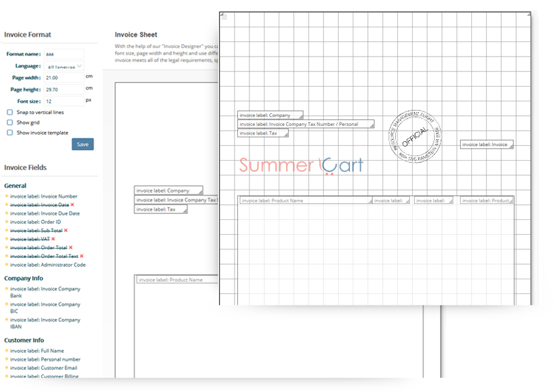Click the red X beside Order Total

pyautogui.click(x=71, y=247)
